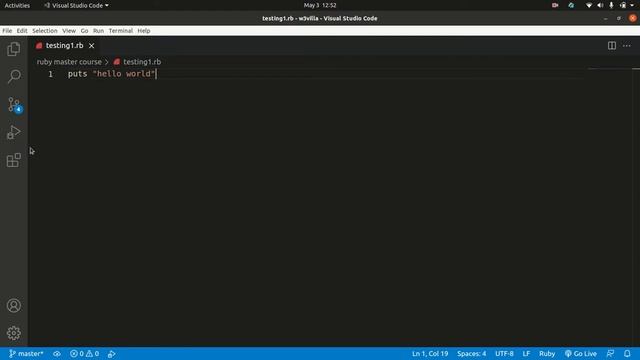Open the Run menu
This screenshot has height=360, width=640.
click(x=98, y=31)
